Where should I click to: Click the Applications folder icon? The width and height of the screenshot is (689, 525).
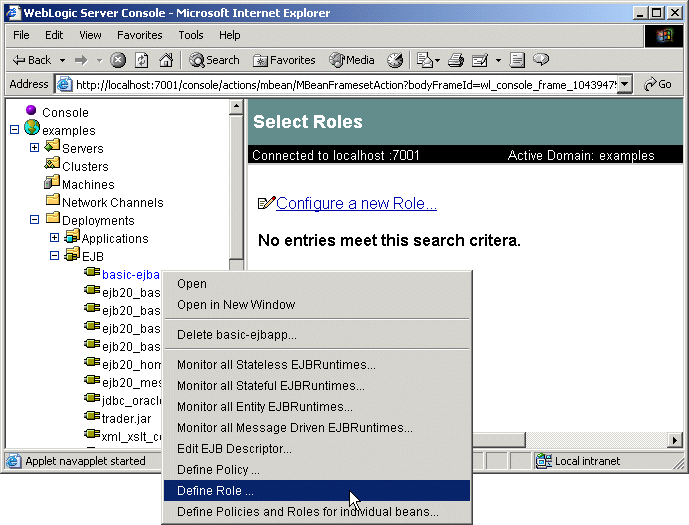(x=72, y=236)
